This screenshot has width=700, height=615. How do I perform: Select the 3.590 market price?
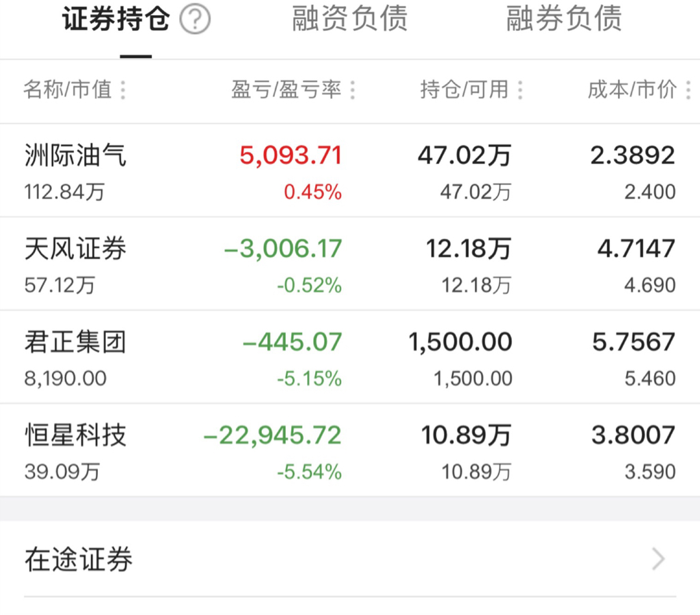(649, 471)
